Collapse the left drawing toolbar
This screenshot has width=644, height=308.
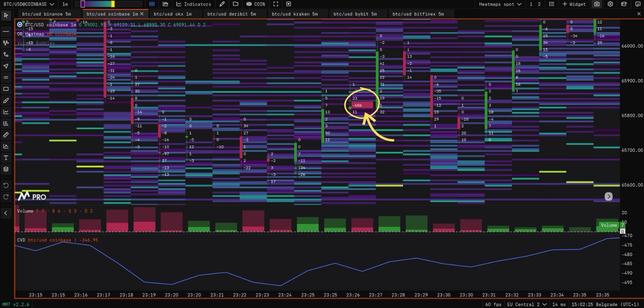6,213
